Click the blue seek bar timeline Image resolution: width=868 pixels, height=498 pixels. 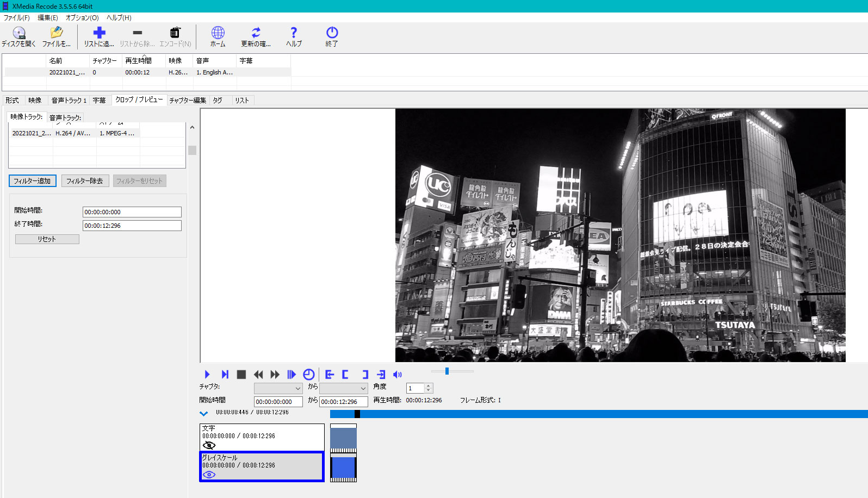pos(599,414)
